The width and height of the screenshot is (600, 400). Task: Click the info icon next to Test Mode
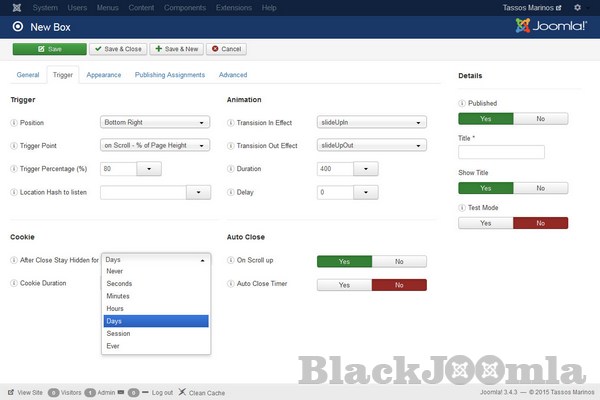pyautogui.click(x=462, y=208)
